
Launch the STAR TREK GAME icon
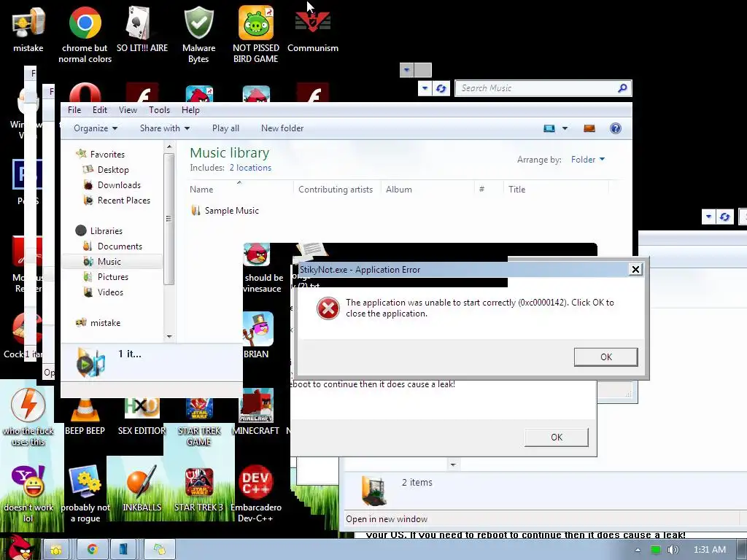pos(198,422)
